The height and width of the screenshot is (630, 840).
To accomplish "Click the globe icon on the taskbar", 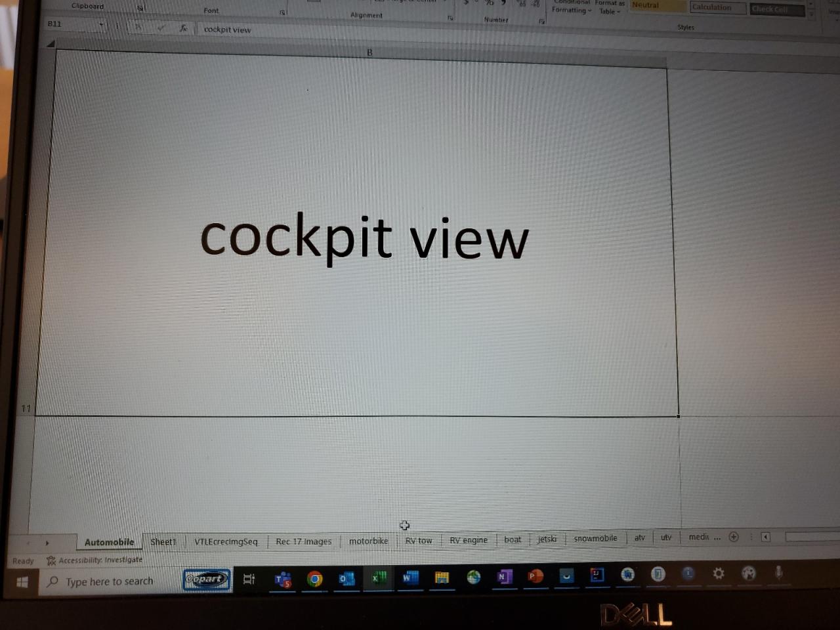I will click(474, 577).
